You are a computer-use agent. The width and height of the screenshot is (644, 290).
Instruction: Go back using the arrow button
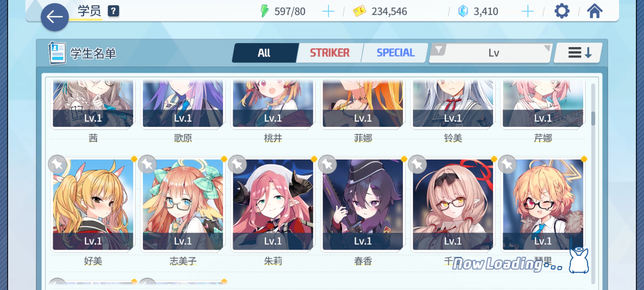click(55, 17)
